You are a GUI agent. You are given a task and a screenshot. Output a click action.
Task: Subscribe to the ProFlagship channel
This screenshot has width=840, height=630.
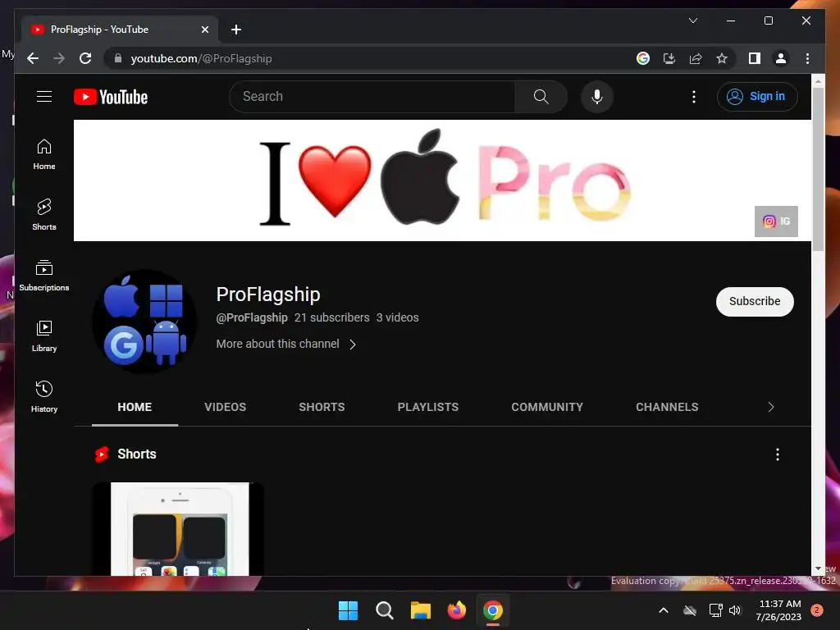755,302
